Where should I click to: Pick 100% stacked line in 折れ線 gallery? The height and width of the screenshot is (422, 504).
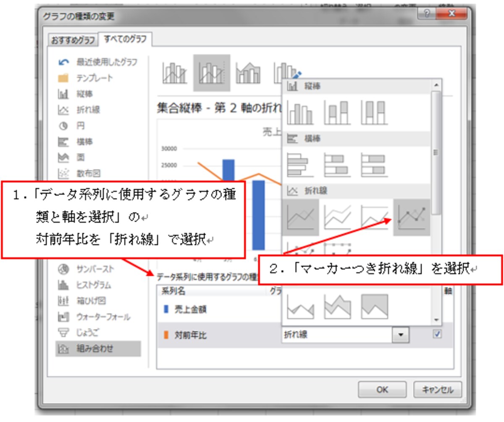(374, 217)
